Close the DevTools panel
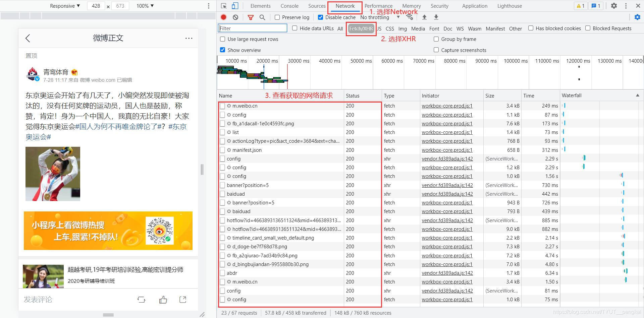Screen dimensions: 644x318 tap(638, 6)
